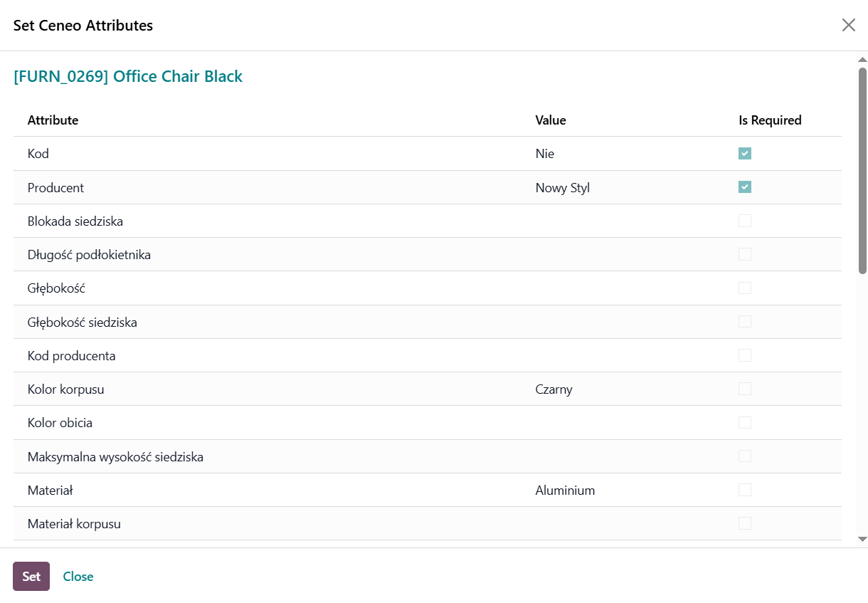
Task: Toggle Is Required checkbox for Blokada siedziska
Action: point(745,221)
